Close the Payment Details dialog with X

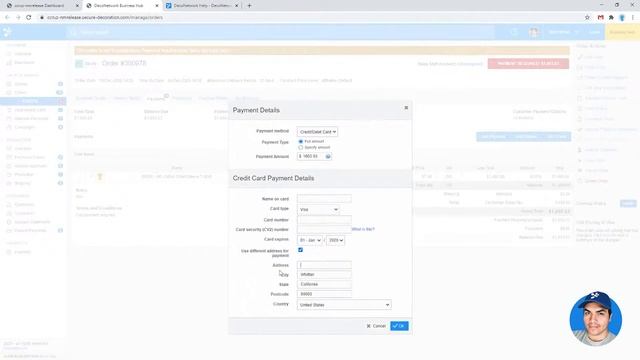[406, 108]
